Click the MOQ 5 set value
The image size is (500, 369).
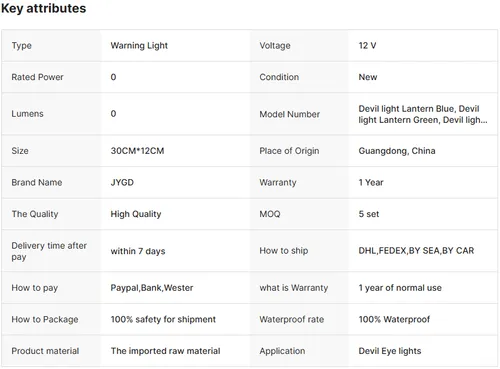(369, 214)
